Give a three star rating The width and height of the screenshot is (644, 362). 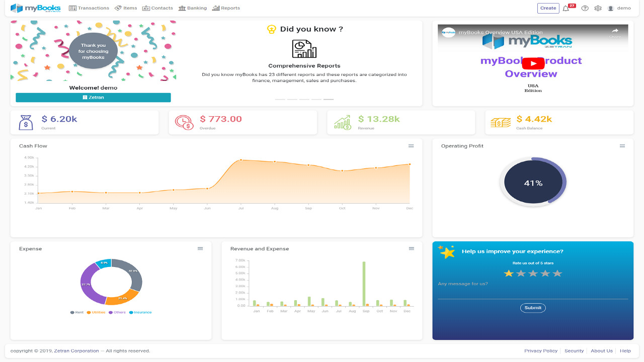point(533,273)
